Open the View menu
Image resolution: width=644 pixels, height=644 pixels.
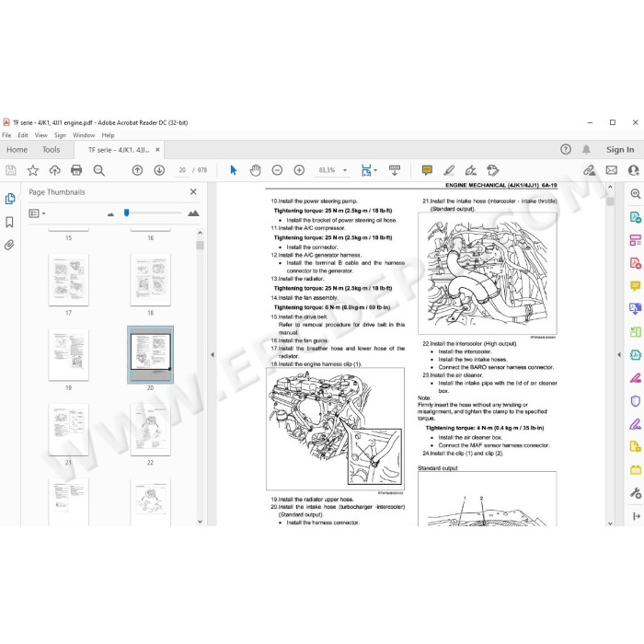point(41,135)
